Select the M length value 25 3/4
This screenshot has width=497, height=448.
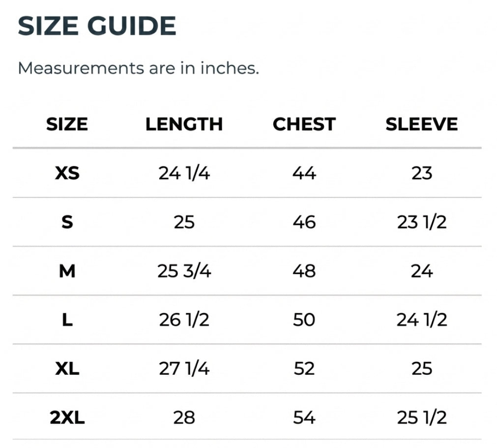click(x=184, y=271)
